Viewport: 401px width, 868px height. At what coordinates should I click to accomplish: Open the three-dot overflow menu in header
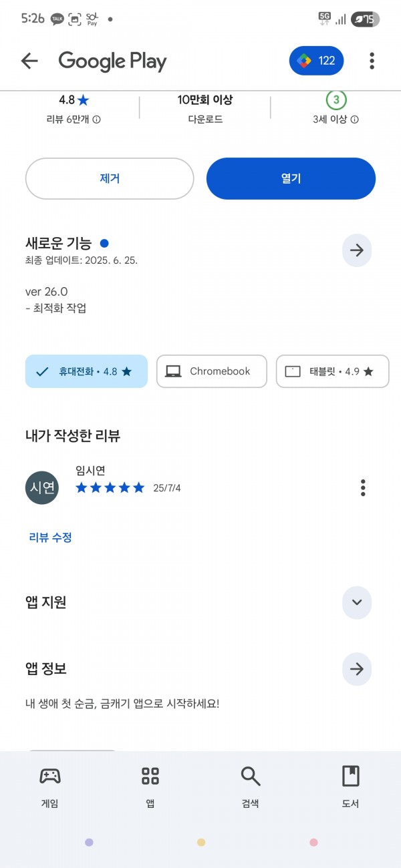[x=372, y=61]
